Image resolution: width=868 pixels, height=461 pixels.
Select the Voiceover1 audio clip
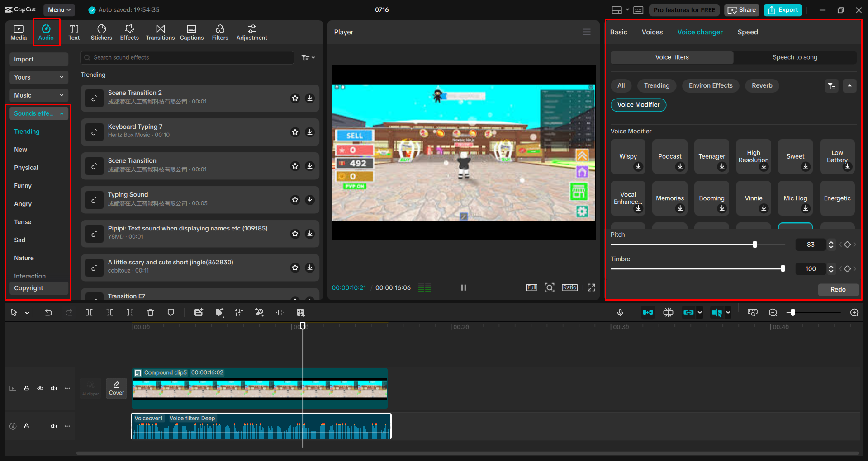pos(261,426)
